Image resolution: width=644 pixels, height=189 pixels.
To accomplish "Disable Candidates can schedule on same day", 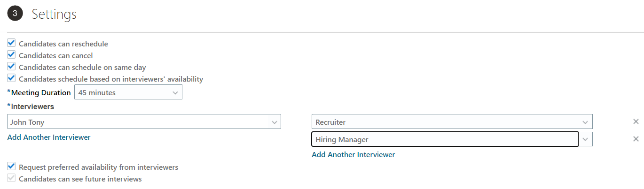I will click(12, 67).
